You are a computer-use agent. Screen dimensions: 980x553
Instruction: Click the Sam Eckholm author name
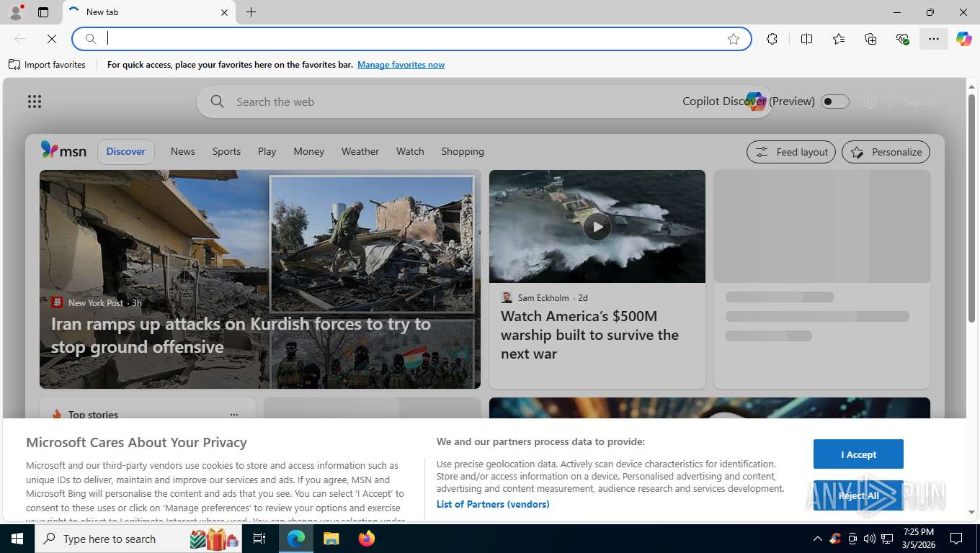point(543,297)
